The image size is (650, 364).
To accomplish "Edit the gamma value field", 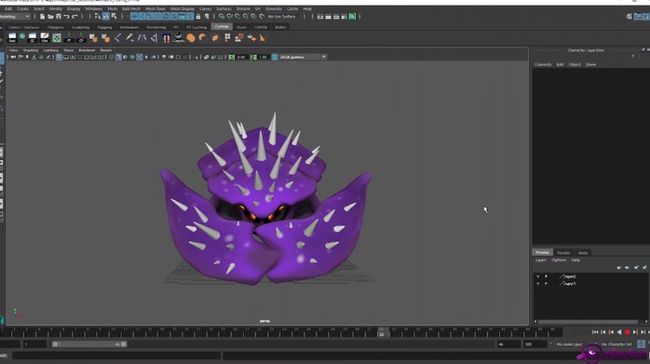I will pyautogui.click(x=263, y=57).
